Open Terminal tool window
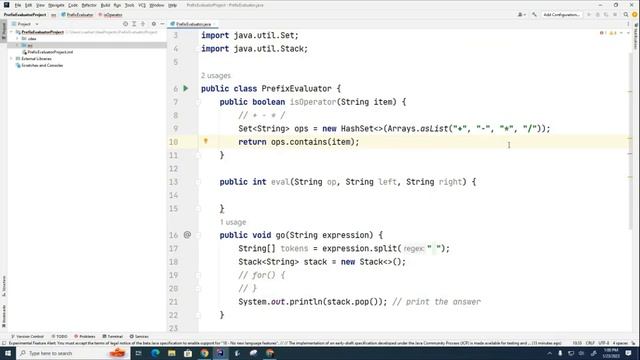The width and height of the screenshot is (640, 360). pyautogui.click(x=112, y=337)
